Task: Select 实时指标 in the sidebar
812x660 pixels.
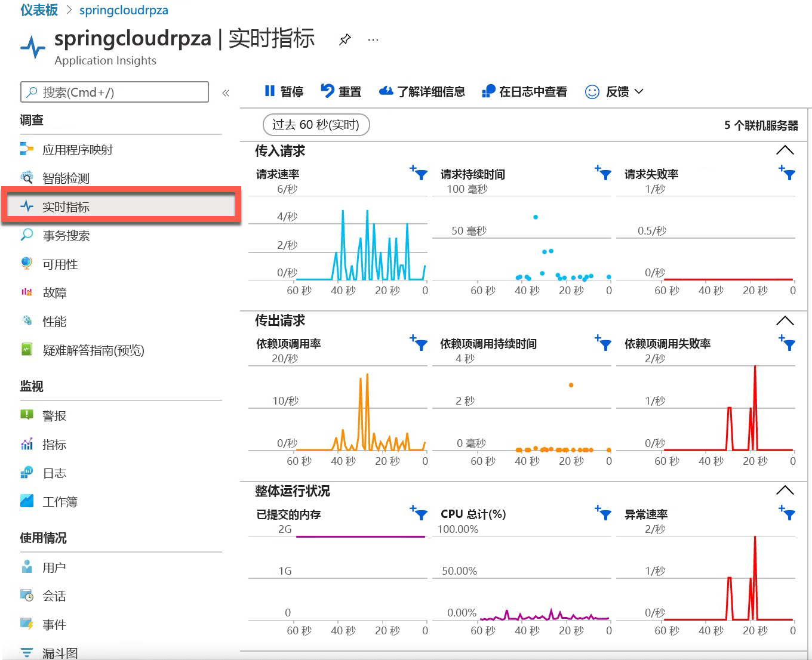Action: [x=121, y=206]
